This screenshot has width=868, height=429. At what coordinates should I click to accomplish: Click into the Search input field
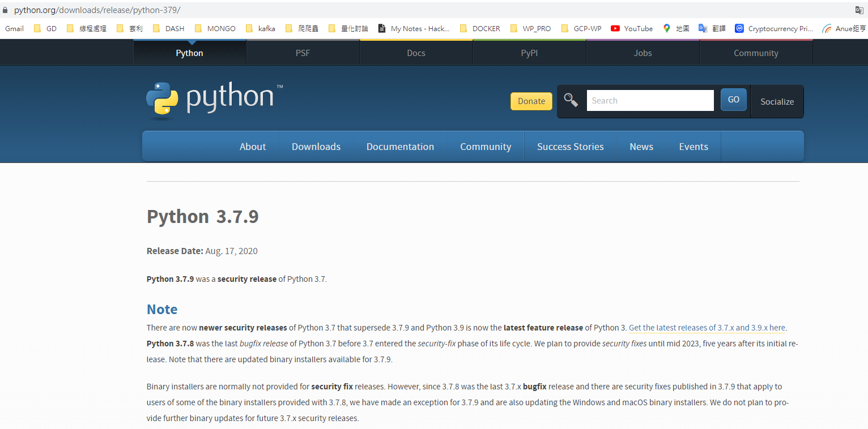pos(650,101)
